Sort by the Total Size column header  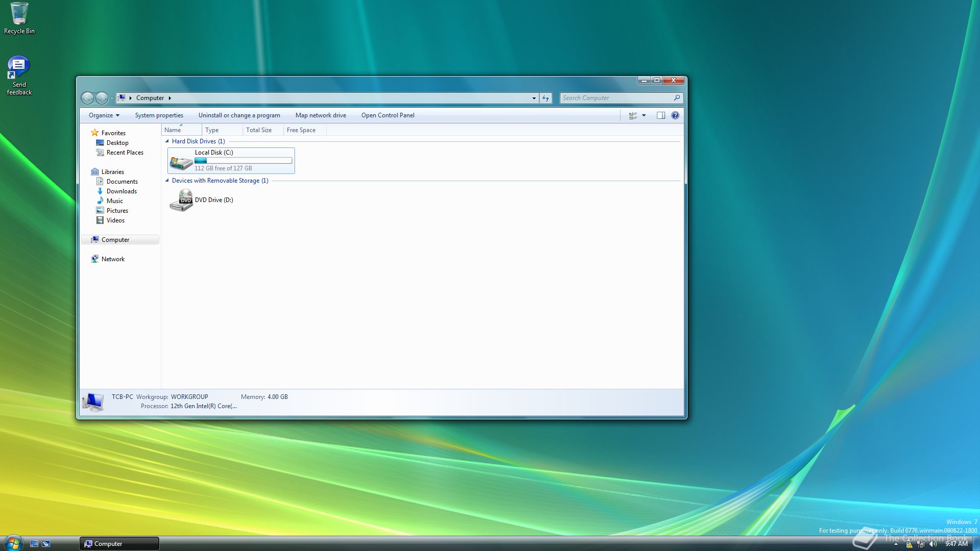tap(263, 130)
